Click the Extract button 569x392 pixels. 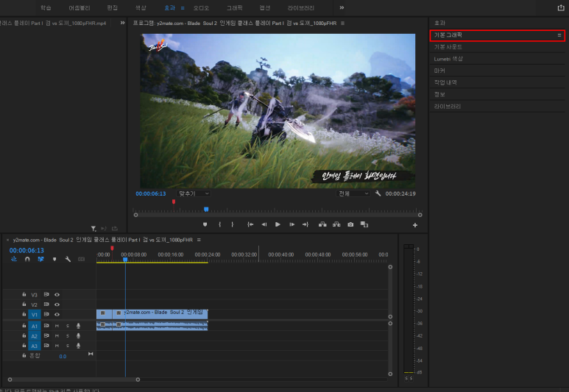click(336, 224)
